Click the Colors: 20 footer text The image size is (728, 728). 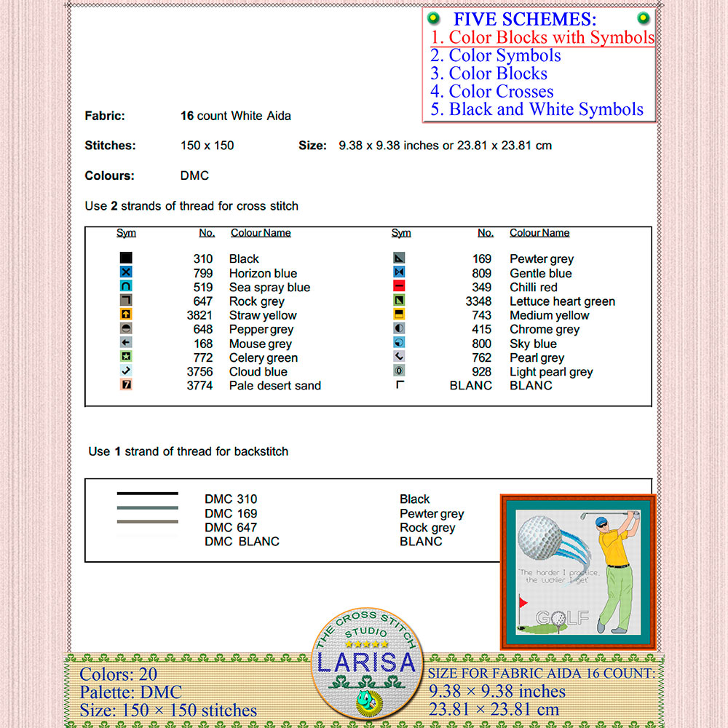(119, 674)
